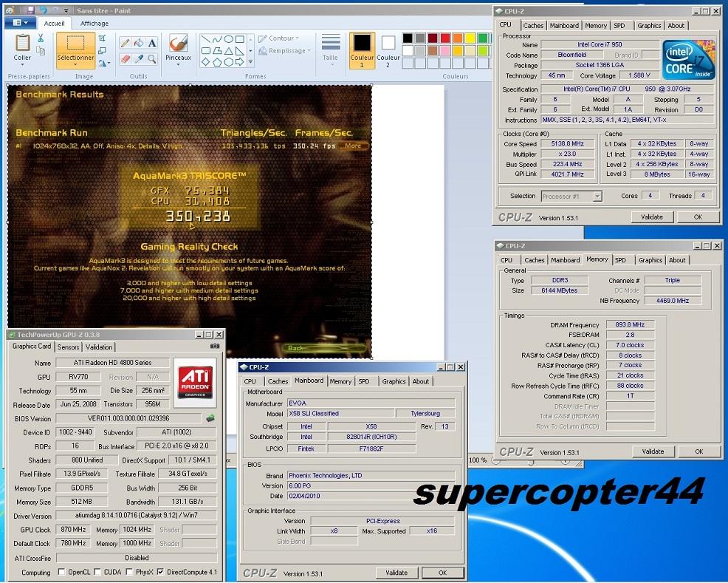This screenshot has height=583, width=728.
Task: Pick the triangle shape in Formes
Action: 228,51
